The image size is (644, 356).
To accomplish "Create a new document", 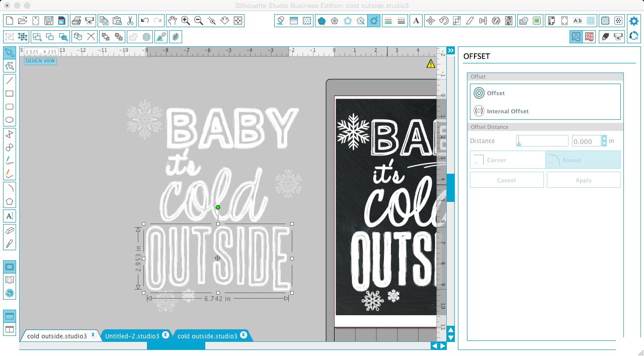I will pos(9,21).
